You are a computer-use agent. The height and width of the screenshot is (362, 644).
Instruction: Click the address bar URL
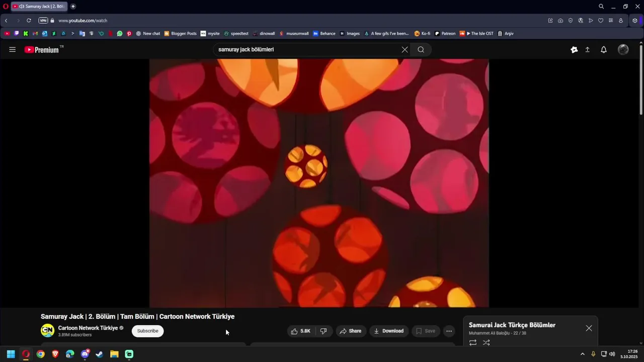[x=83, y=21]
